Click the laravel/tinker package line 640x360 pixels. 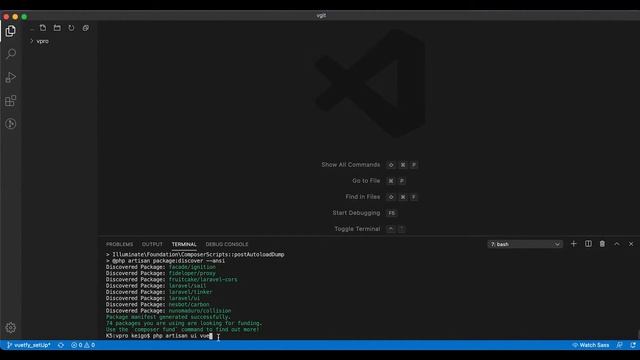tap(159, 292)
